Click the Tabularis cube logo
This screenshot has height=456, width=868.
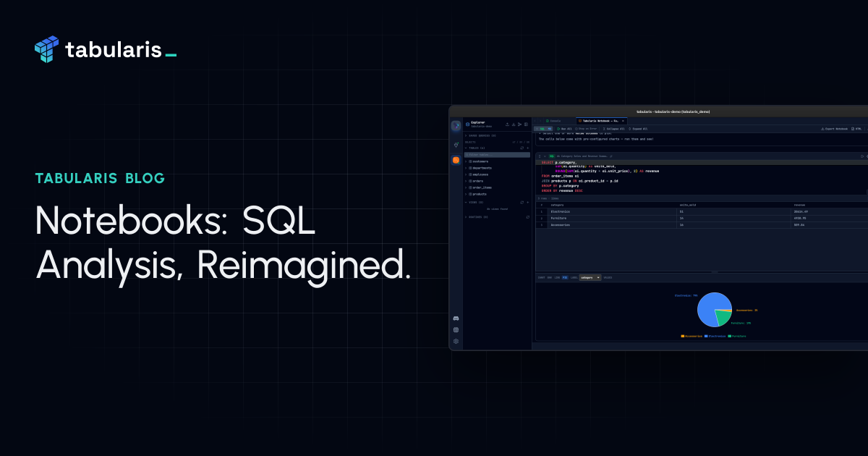[x=46, y=48]
